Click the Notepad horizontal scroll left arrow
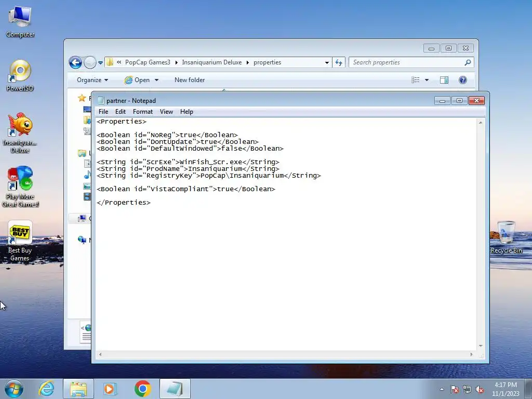 (100, 354)
